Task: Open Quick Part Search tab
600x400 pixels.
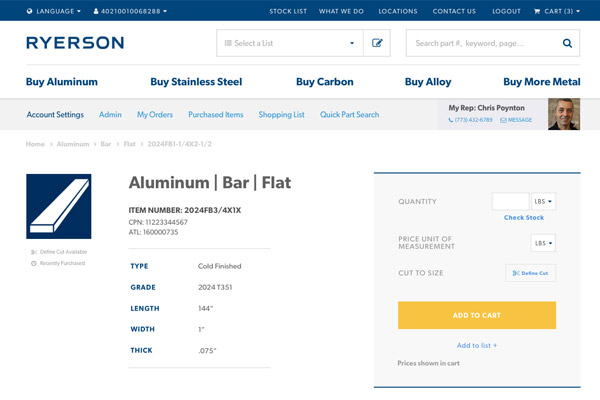Action: 349,114
